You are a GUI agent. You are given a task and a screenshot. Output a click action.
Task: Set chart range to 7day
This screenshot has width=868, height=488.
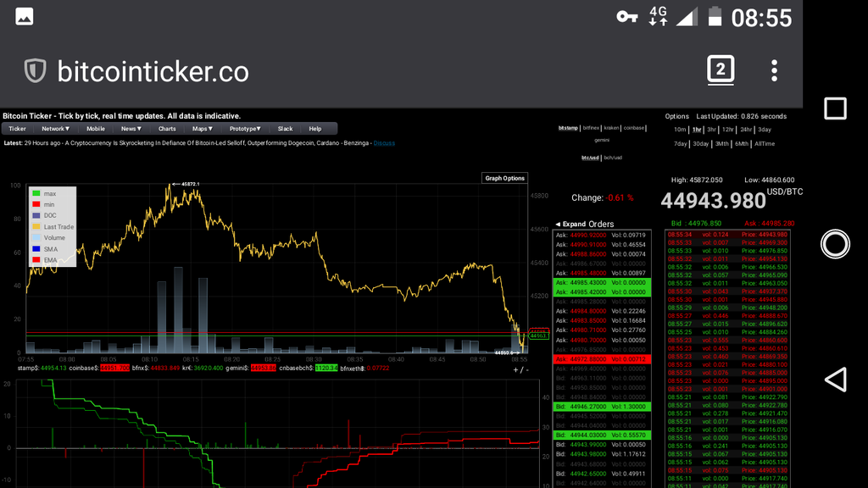(x=681, y=144)
